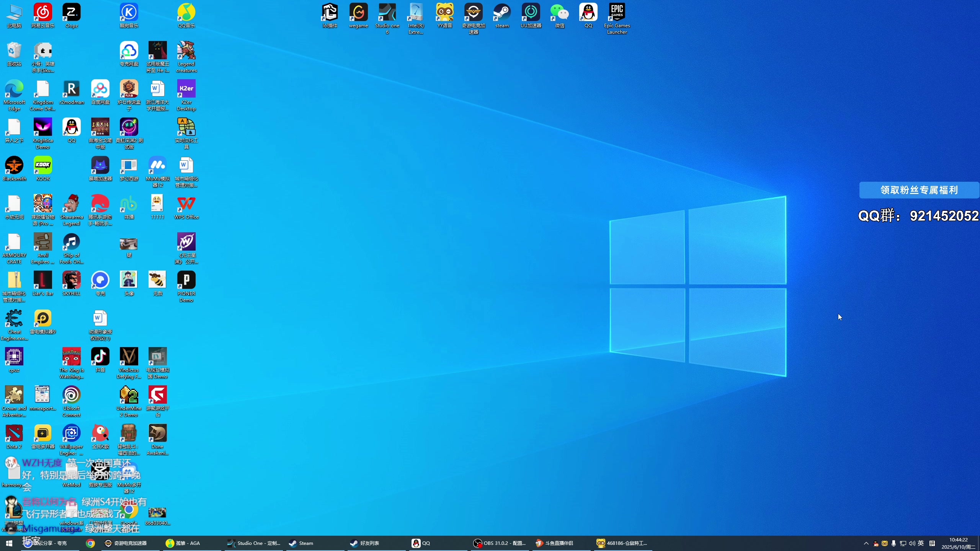Switch to Steam taskbar button
Viewport: 980px width, 551px height.
pos(316,543)
